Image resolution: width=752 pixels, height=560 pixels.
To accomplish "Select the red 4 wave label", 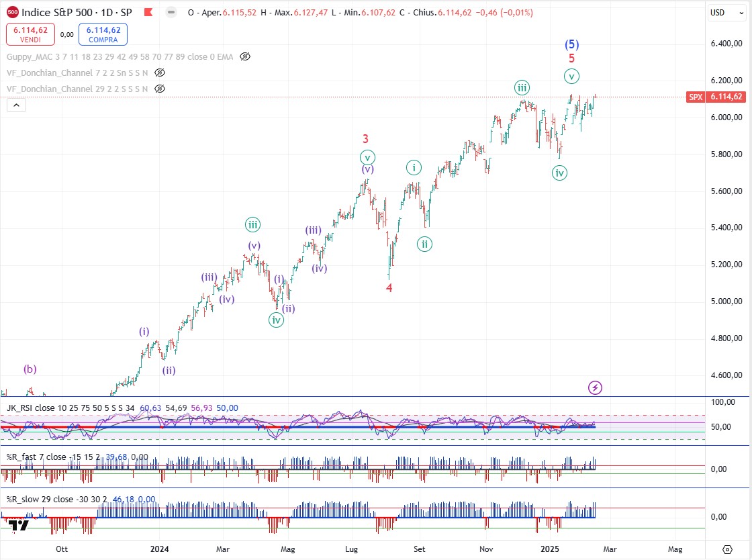I will tap(389, 287).
